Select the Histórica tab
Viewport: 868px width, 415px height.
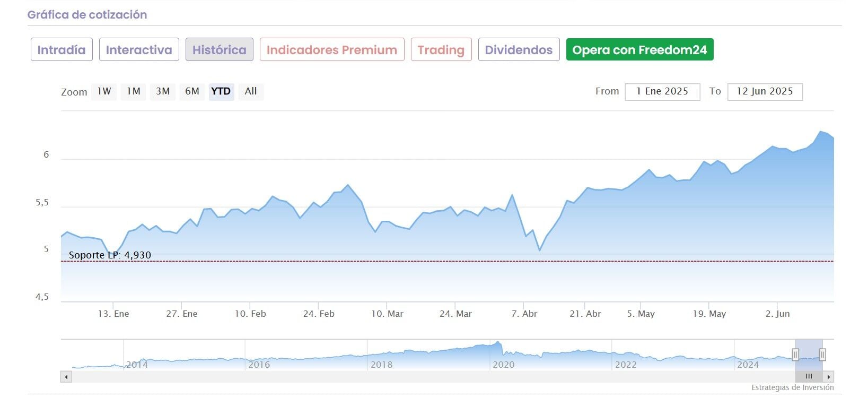pyautogui.click(x=219, y=50)
